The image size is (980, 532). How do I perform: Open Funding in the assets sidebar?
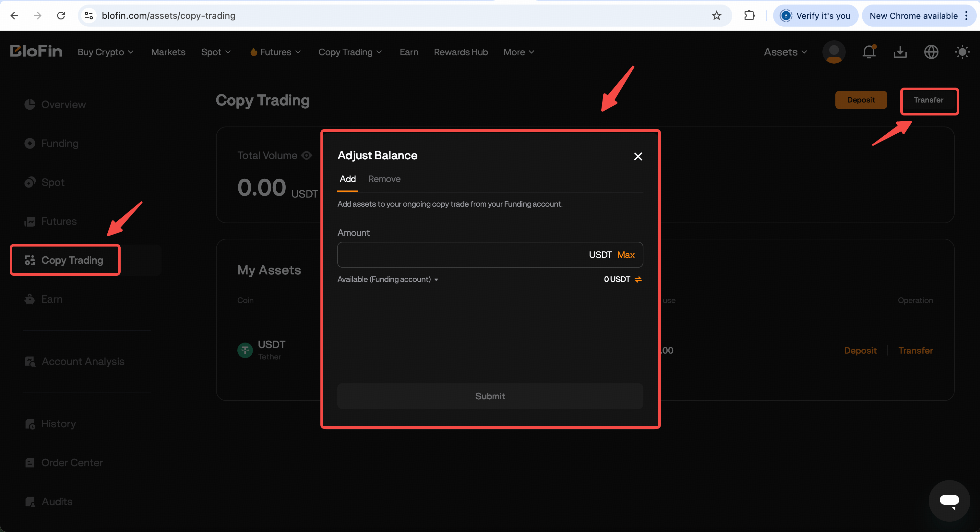[51, 143]
